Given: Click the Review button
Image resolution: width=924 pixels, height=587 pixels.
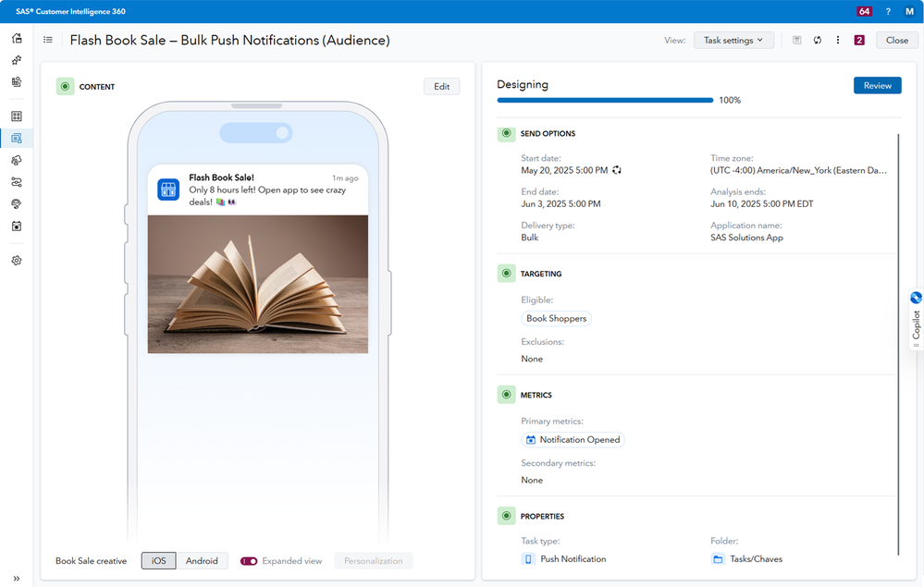Looking at the screenshot, I should pyautogui.click(x=877, y=85).
